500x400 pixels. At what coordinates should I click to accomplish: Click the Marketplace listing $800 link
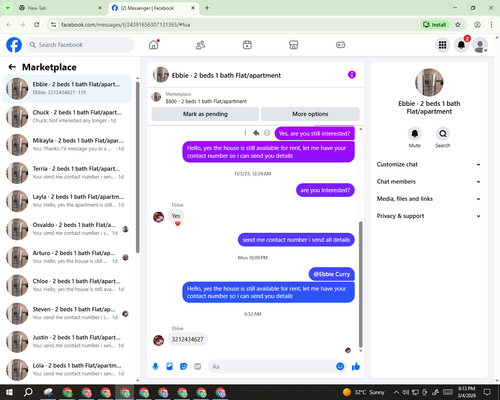tap(206, 101)
